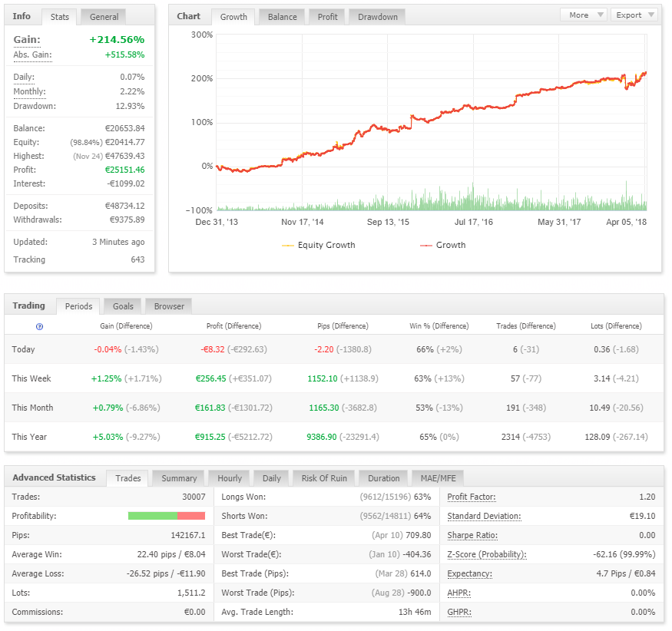Switch to the Stats tab in Info
672x631 pixels.
60,17
